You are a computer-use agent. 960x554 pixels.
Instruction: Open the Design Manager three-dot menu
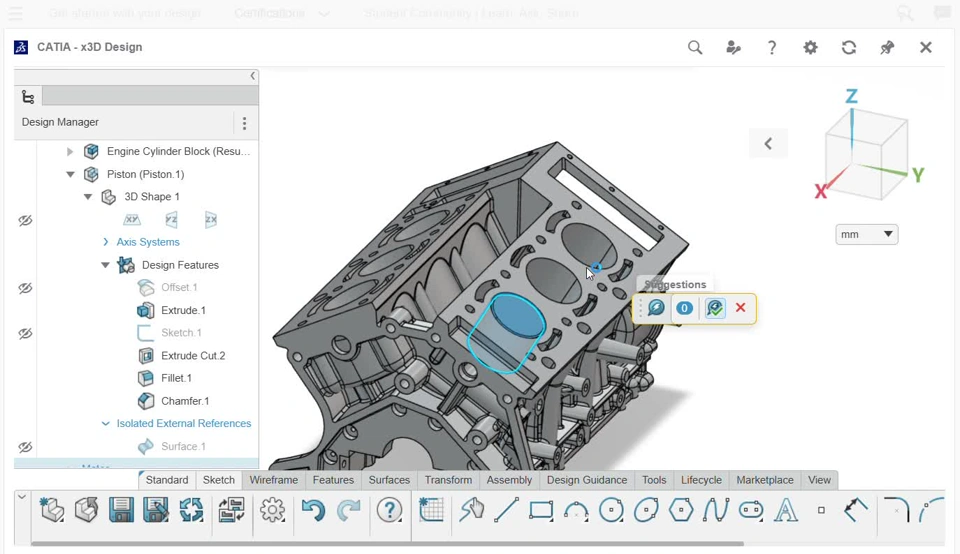point(244,124)
